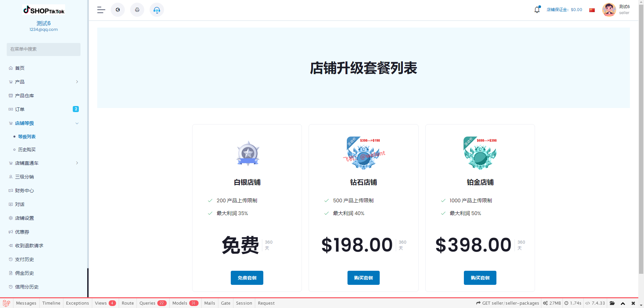Screen dimensions: 644x308
Task: Open the Session debugbar tab
Action: click(244, 303)
